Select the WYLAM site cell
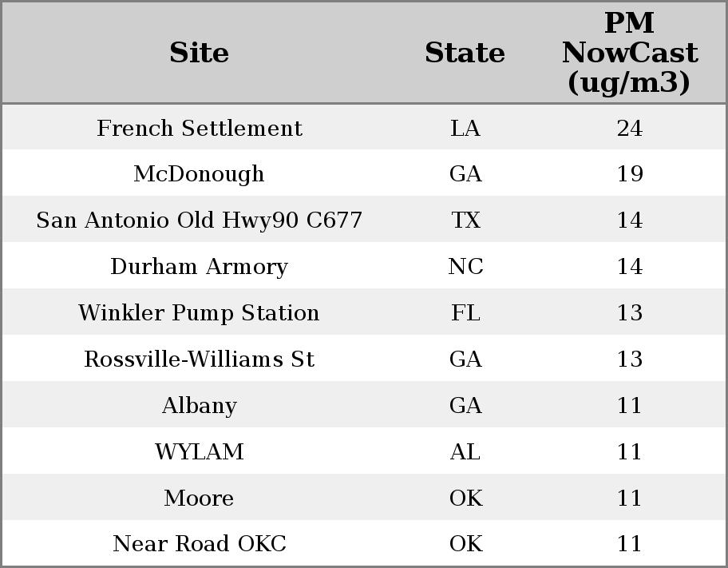 pos(200,452)
